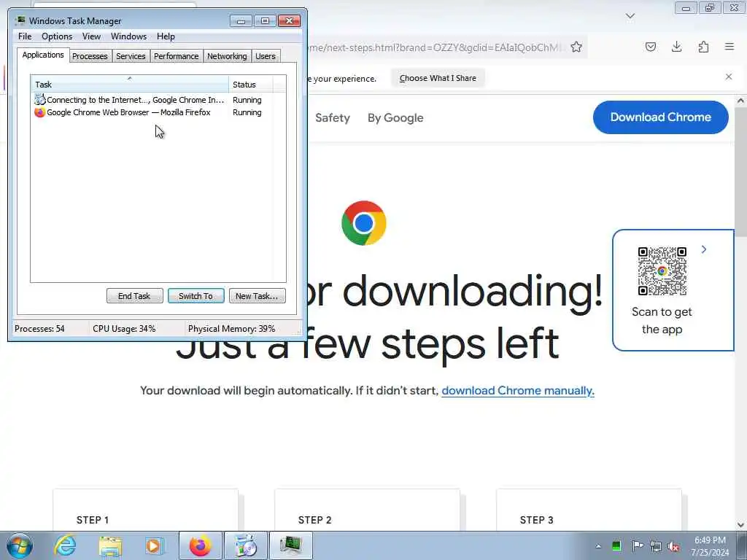Open the Firefox hamburger menu
This screenshot has height=560, width=747.
click(729, 47)
